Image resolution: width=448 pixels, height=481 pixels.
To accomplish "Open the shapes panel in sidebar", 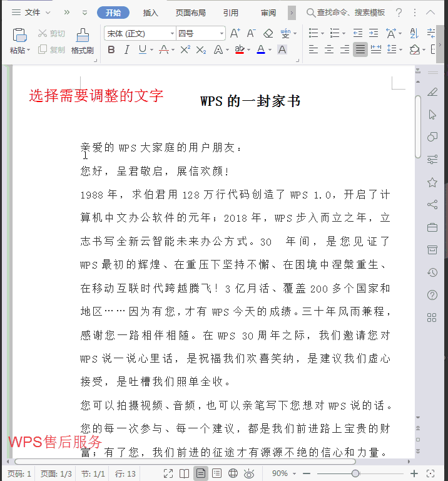I will pos(432,137).
